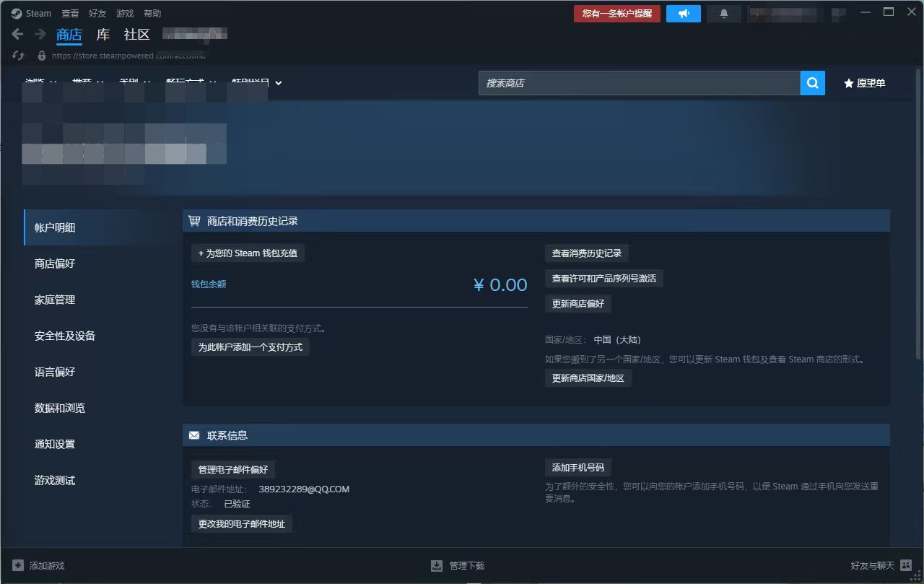
Task: Click 为您的 Steam 钱包充值 button
Action: click(x=248, y=253)
